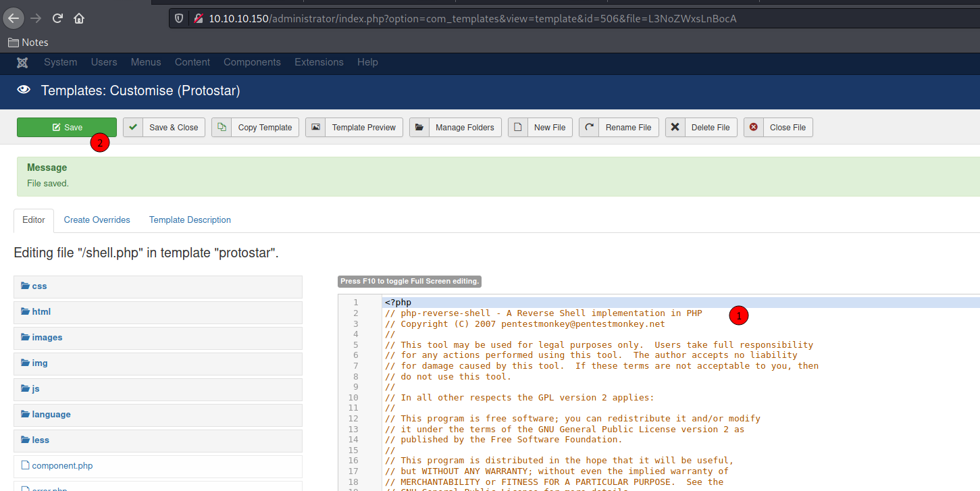Click the 'File saved.' message text
The width and height of the screenshot is (980, 491).
tap(48, 183)
